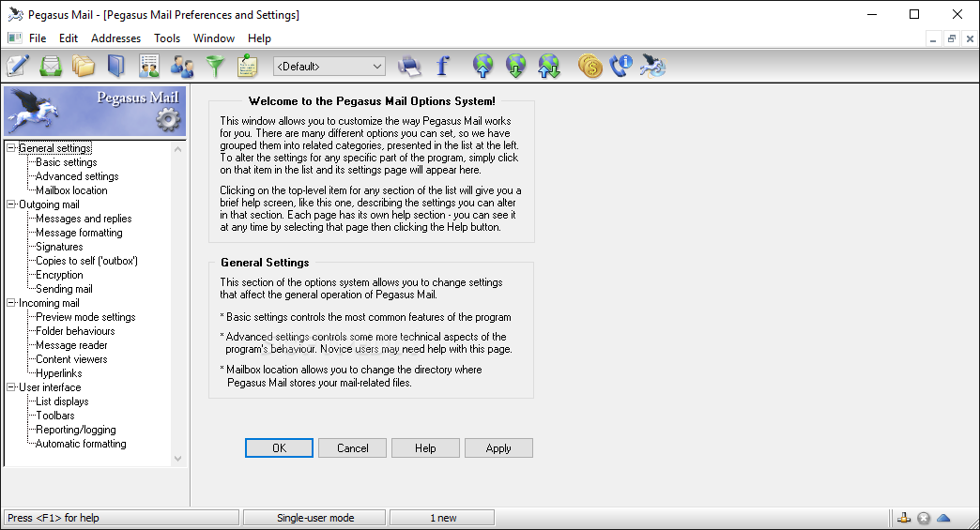Click the two-people users toolbar icon
The image size is (980, 530).
[182, 66]
